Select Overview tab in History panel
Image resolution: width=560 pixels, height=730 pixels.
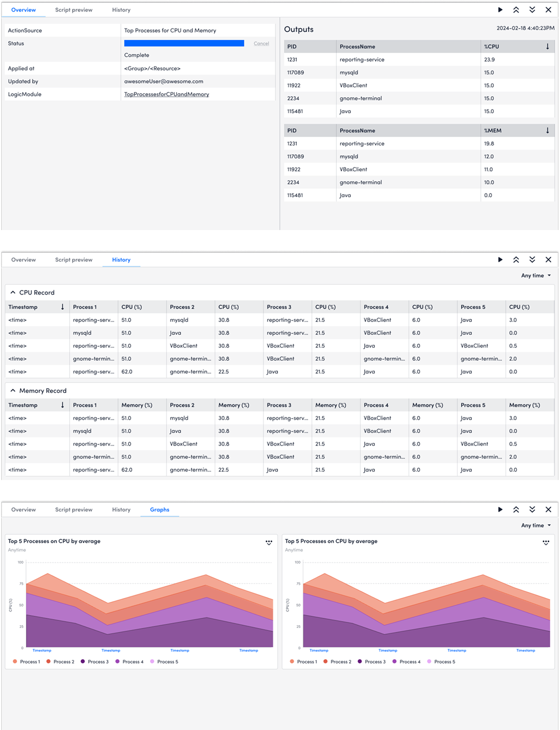(23, 260)
